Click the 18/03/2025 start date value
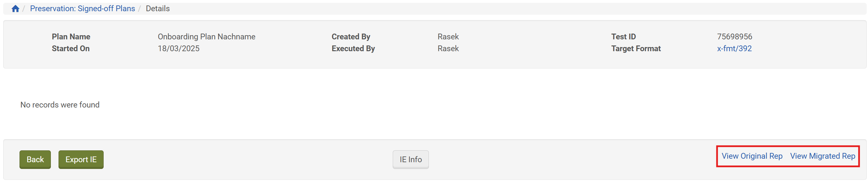The image size is (868, 183). coord(178,49)
